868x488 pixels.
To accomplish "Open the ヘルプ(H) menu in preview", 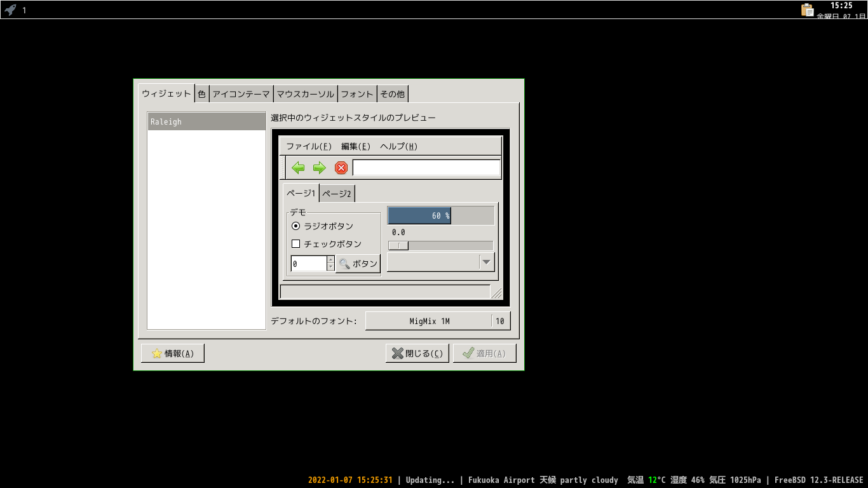I will [x=399, y=146].
